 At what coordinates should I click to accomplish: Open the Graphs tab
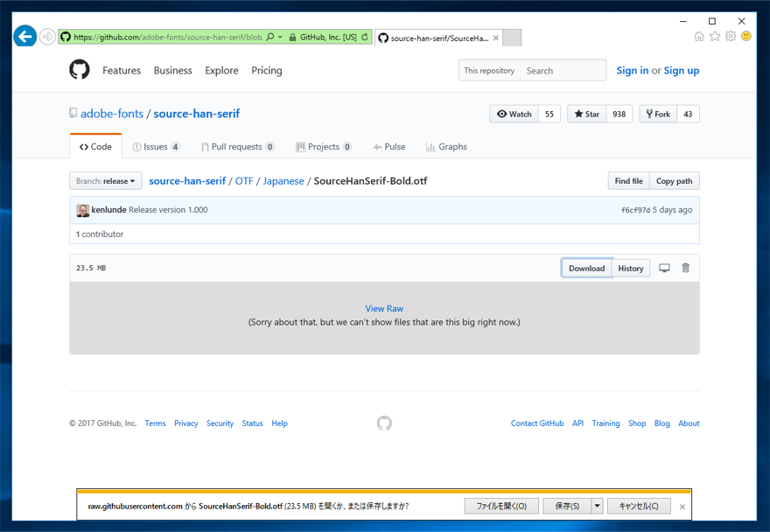(446, 146)
